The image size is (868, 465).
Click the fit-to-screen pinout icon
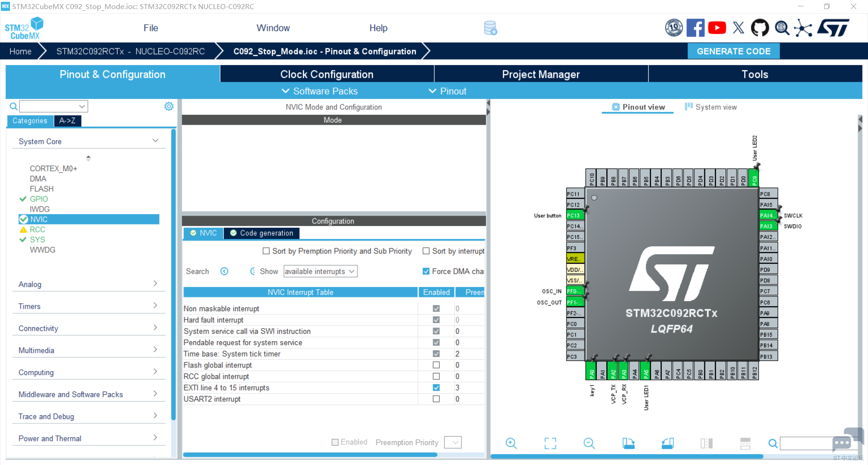click(550, 443)
